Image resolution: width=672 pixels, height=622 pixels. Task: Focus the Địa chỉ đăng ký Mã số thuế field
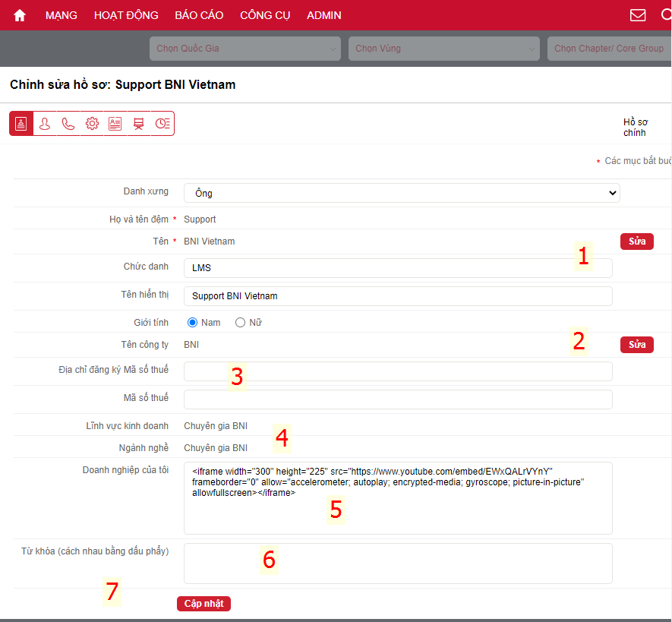[398, 371]
